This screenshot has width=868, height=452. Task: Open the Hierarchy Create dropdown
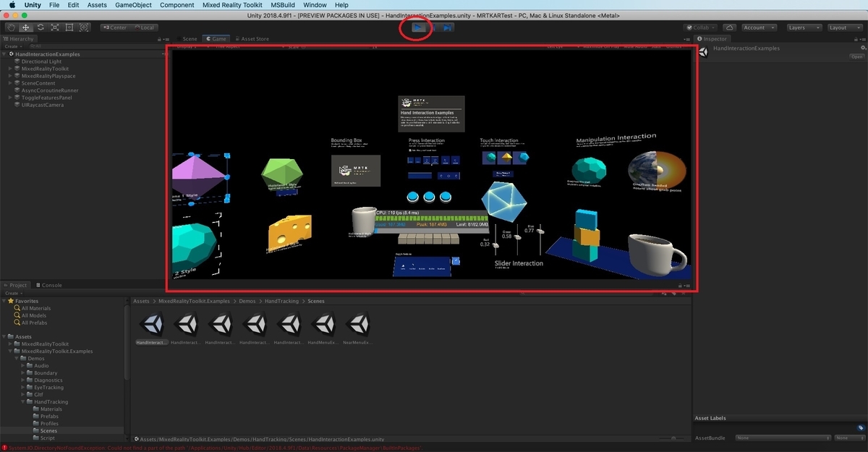13,46
